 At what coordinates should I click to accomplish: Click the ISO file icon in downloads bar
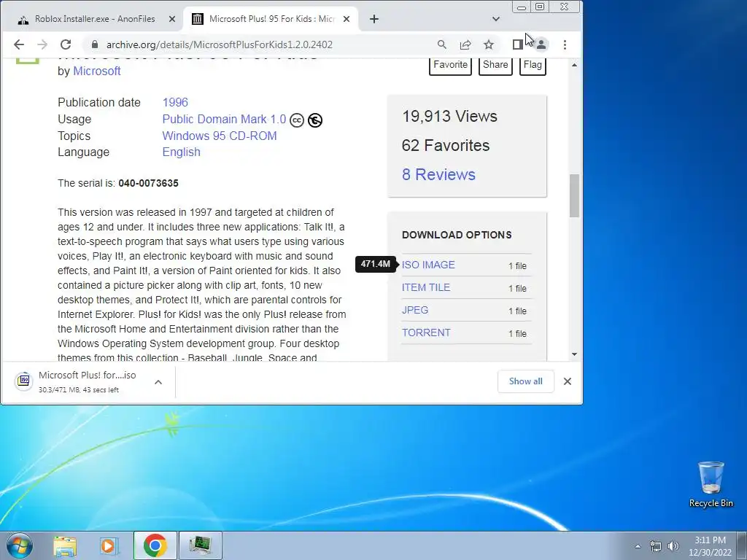click(23, 381)
